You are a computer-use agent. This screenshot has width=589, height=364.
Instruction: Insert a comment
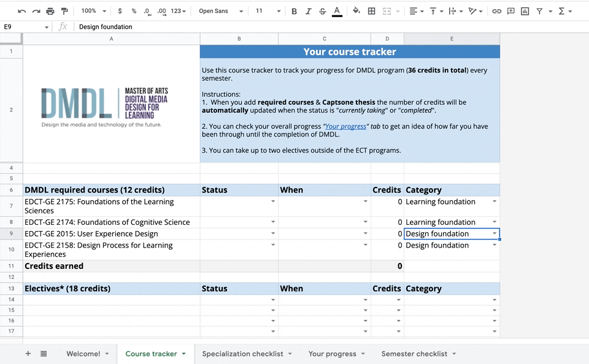[511, 11]
